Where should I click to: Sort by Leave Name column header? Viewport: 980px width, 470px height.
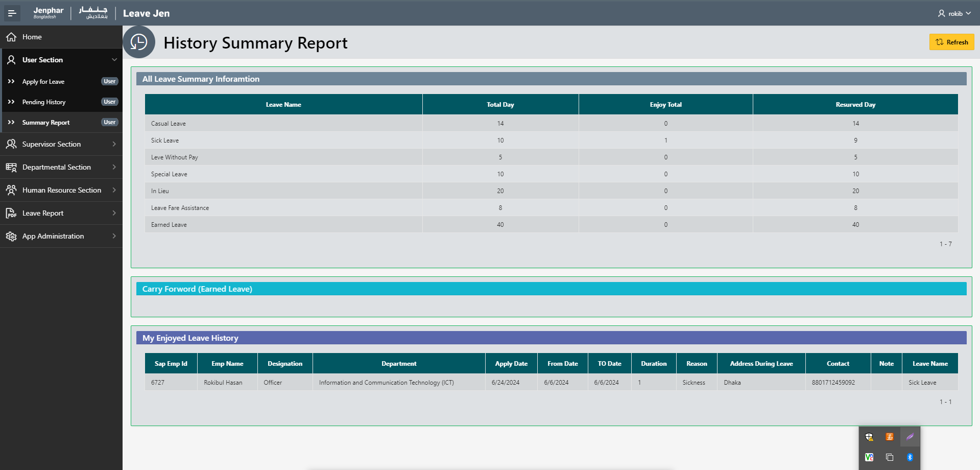pyautogui.click(x=283, y=105)
